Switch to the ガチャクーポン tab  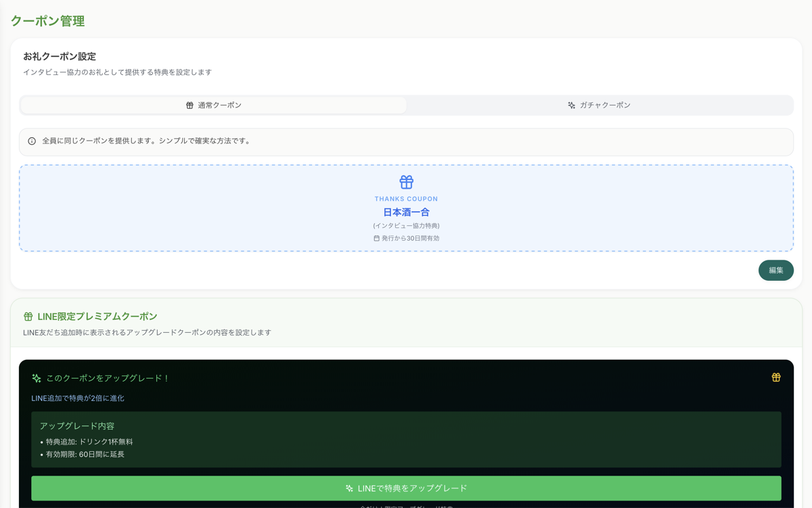point(599,105)
